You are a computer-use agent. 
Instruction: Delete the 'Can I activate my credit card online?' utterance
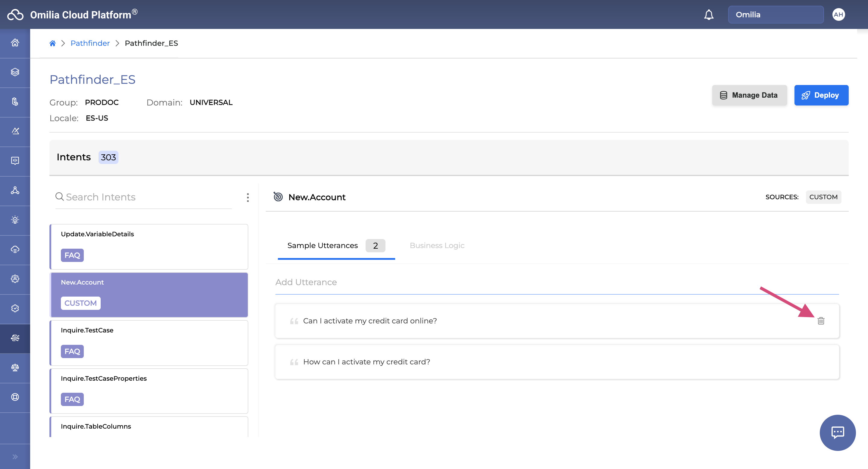[x=821, y=321]
